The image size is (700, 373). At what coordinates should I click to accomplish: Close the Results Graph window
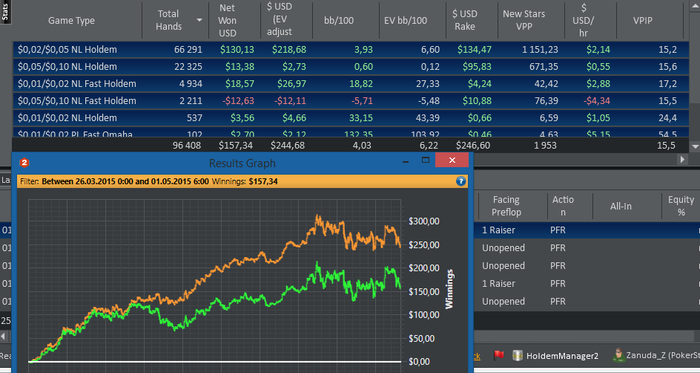pos(452,160)
